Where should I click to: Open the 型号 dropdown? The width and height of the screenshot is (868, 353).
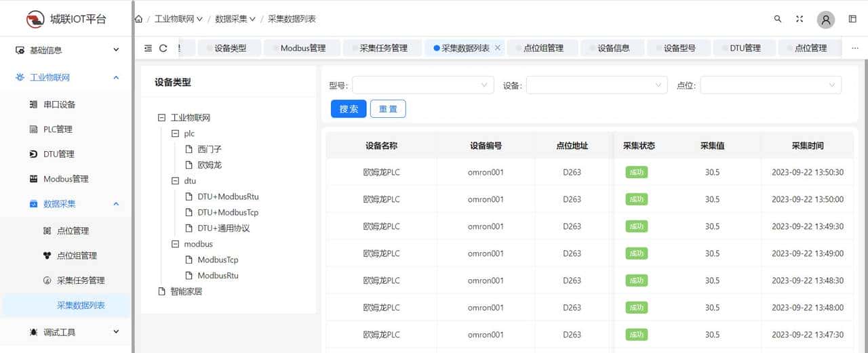click(423, 85)
